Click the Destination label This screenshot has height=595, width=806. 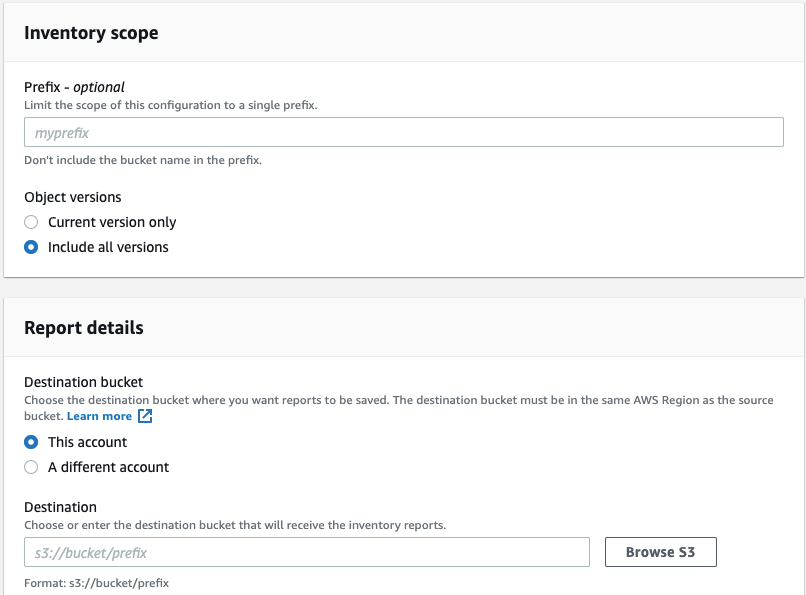tap(60, 507)
